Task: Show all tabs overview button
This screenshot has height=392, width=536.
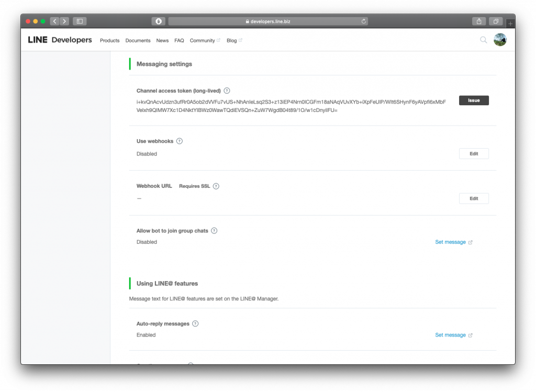Action: click(496, 21)
